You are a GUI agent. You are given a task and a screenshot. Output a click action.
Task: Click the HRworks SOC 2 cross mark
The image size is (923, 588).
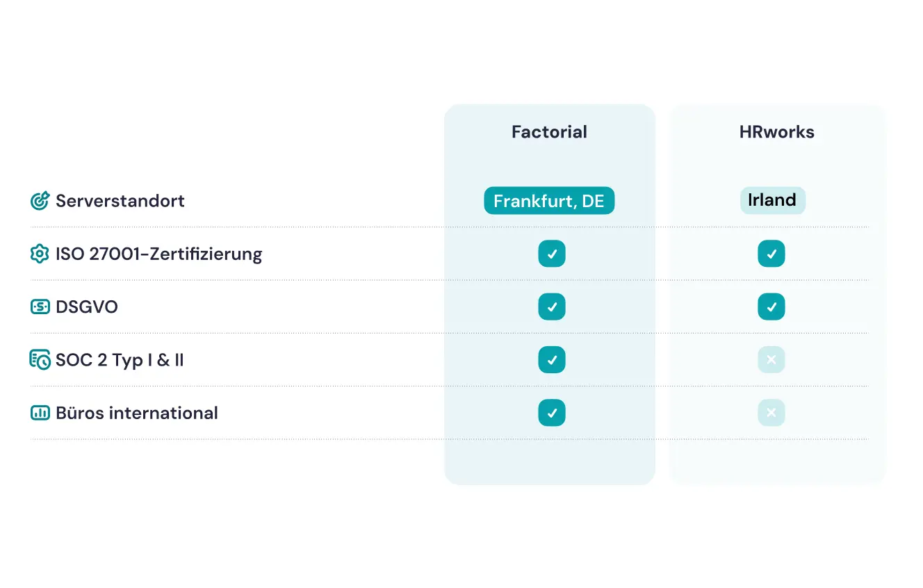click(771, 360)
